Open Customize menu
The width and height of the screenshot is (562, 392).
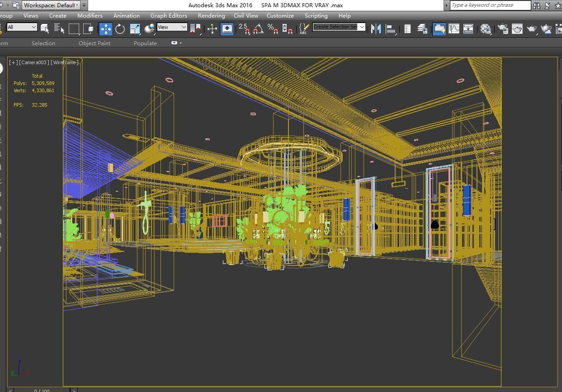click(x=280, y=15)
